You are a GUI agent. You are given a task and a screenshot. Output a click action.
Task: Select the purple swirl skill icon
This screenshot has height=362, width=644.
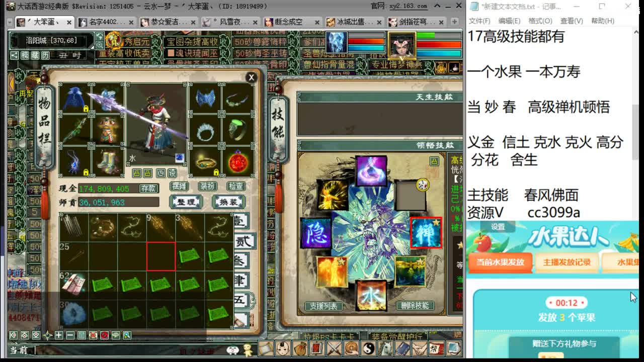pos(371,171)
